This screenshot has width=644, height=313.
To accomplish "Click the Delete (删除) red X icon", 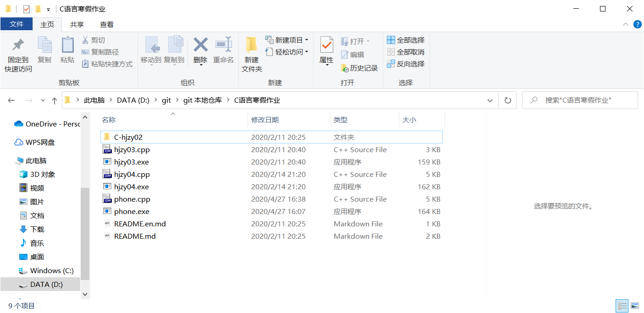I will tap(200, 45).
